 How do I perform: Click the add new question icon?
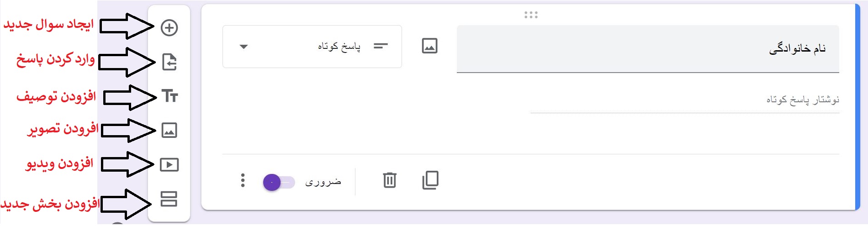169,28
